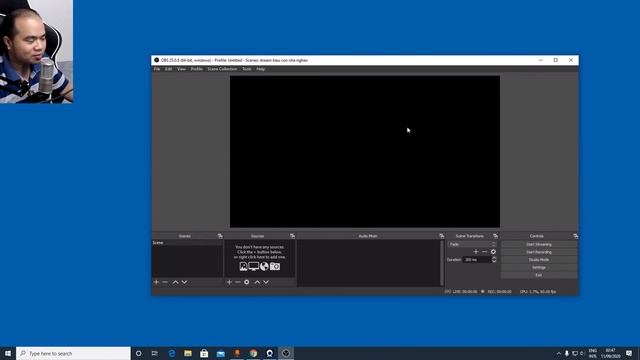
Task: Open source properties gear icon
Action: pyautogui.click(x=247, y=282)
